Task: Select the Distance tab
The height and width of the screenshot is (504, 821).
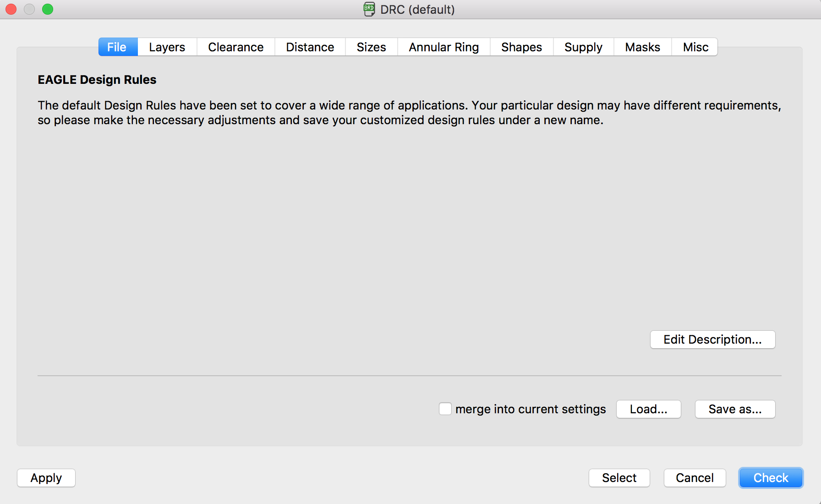Action: pos(310,47)
